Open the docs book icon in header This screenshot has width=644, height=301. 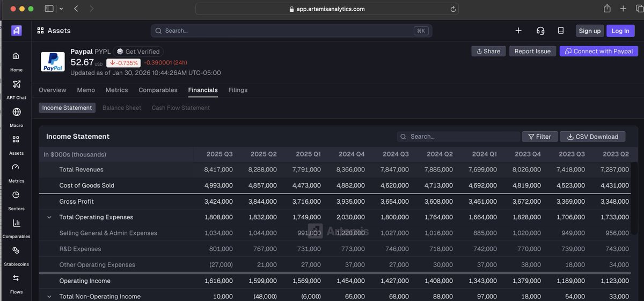click(561, 31)
